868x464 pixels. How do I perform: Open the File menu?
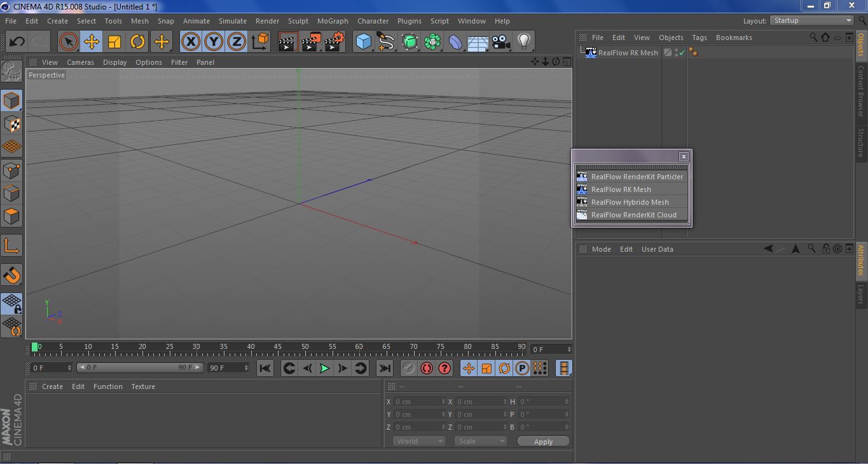click(x=11, y=21)
